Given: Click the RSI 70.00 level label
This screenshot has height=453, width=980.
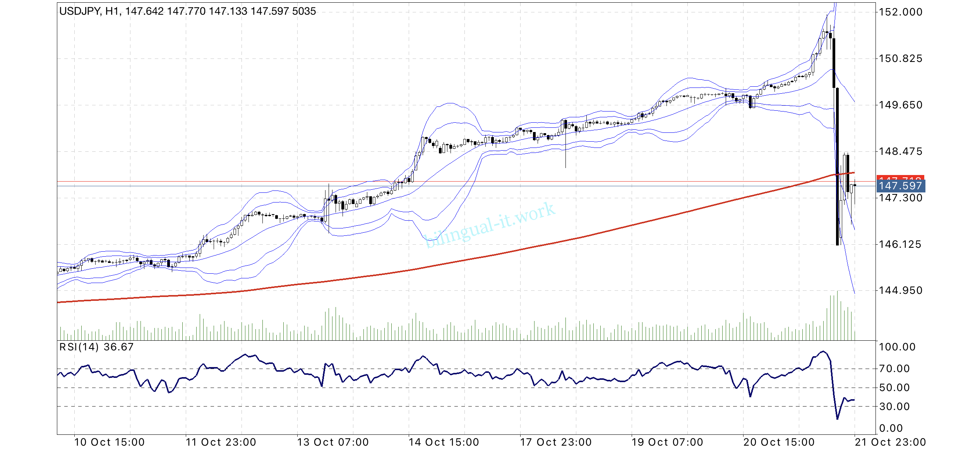Looking at the screenshot, I should [x=894, y=369].
